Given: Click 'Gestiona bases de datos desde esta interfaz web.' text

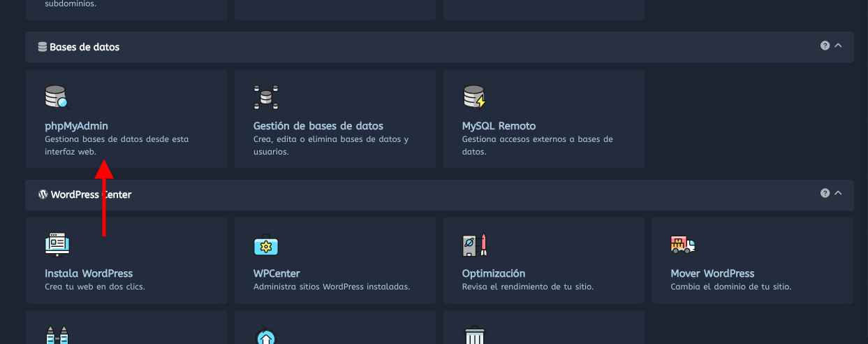Looking at the screenshot, I should (117, 145).
